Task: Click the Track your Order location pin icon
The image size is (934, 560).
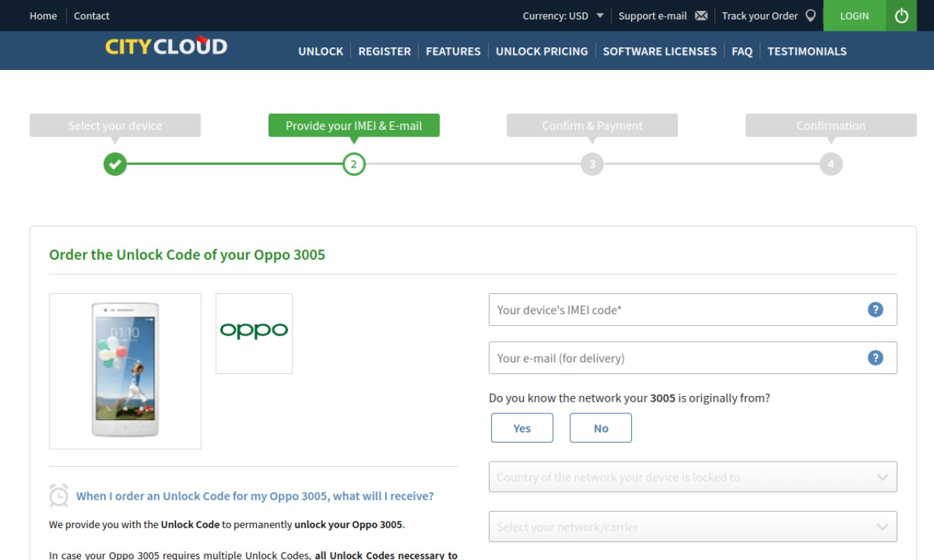Action: click(x=811, y=16)
